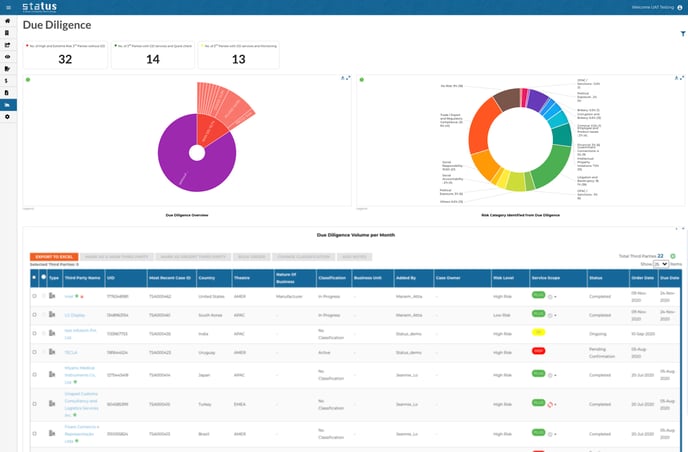The image size is (688, 452).
Task: Click the filter funnel icon
Action: [x=682, y=34]
